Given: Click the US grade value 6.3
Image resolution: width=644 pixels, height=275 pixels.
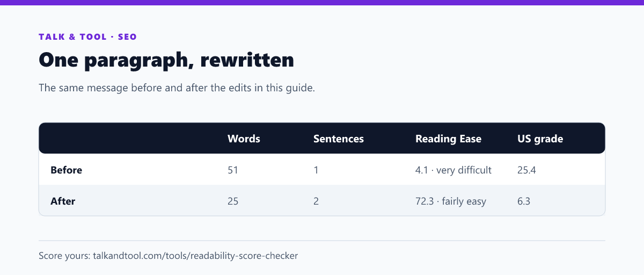Looking at the screenshot, I should pos(524,201).
